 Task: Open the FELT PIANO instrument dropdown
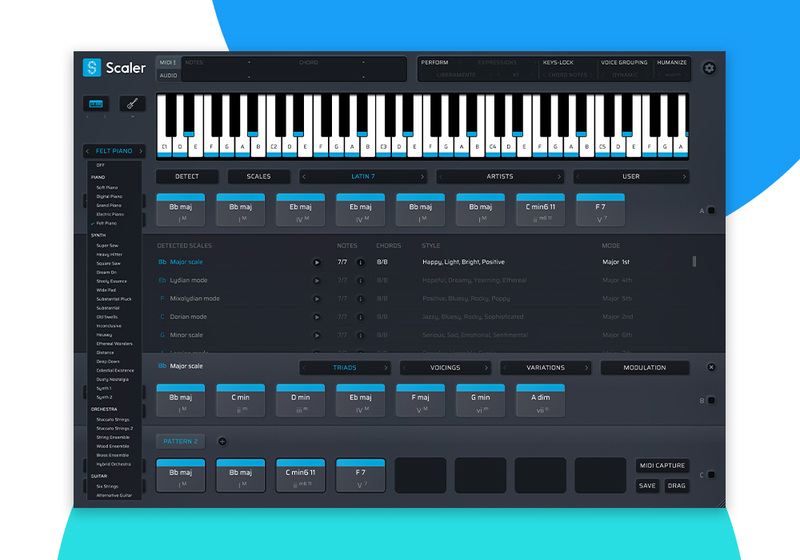(x=114, y=151)
